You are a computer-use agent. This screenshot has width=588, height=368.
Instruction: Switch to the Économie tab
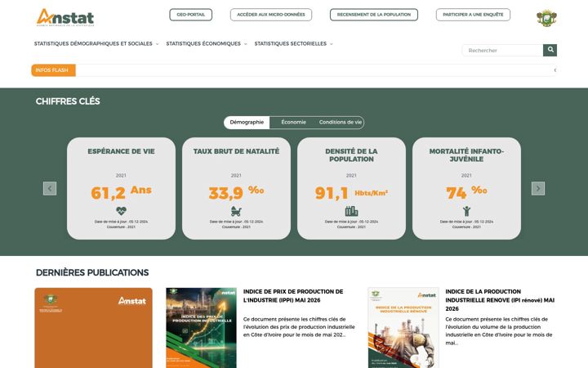click(294, 123)
